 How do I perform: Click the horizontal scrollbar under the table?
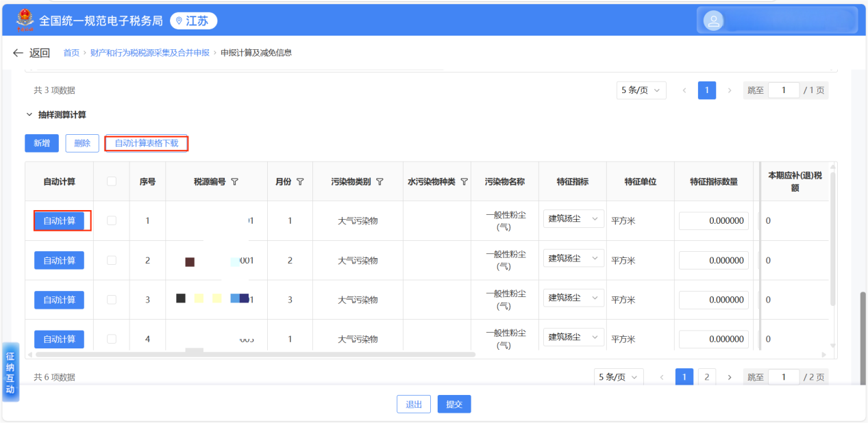pos(255,355)
